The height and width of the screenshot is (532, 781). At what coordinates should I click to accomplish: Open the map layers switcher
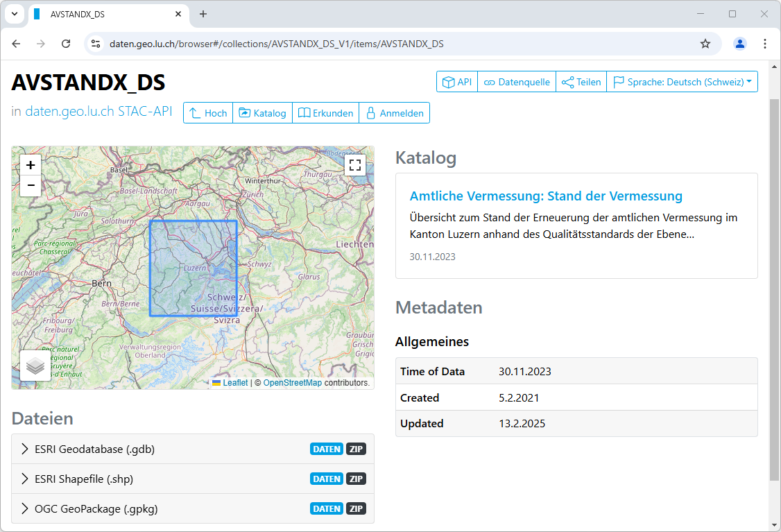click(35, 366)
